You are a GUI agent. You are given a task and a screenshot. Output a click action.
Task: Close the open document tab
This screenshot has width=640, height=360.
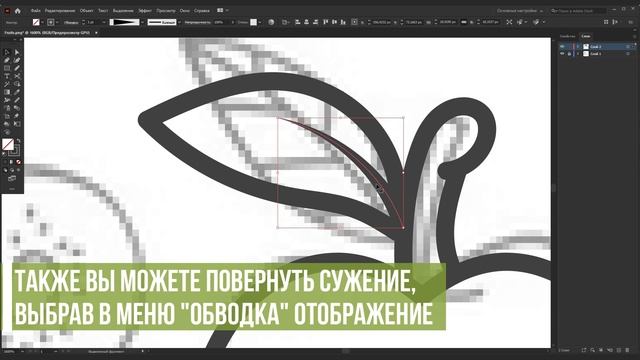96,33
